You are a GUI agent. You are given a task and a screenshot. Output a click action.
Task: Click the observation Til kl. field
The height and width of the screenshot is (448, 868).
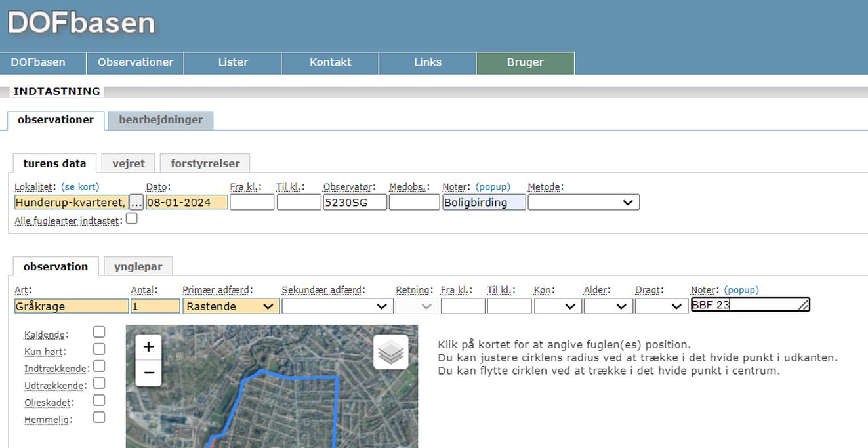pyautogui.click(x=509, y=306)
